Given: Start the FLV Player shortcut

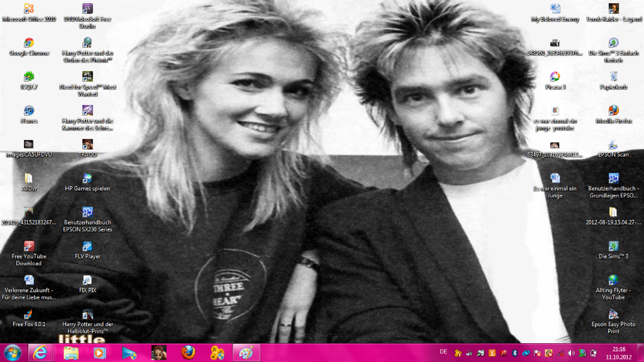Looking at the screenshot, I should 87,247.
